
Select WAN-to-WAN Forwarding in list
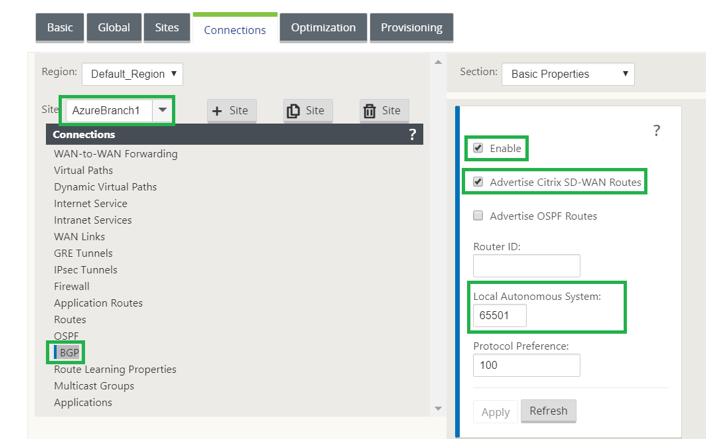pos(116,154)
